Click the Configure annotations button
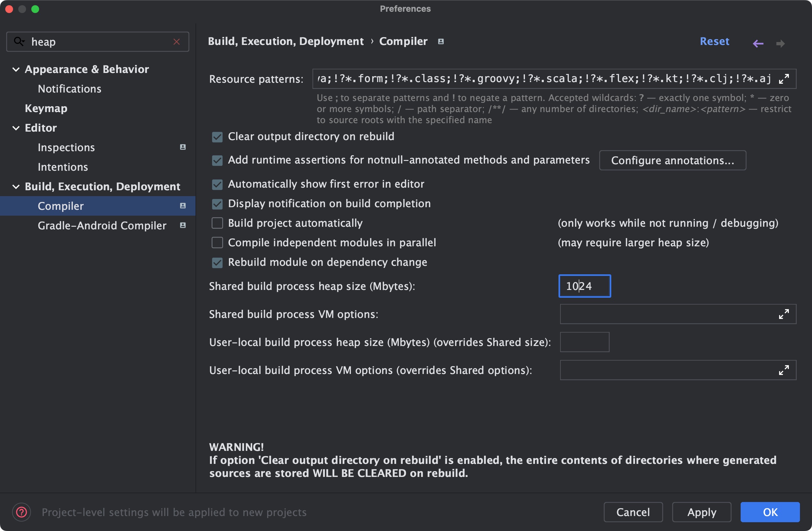 click(672, 160)
